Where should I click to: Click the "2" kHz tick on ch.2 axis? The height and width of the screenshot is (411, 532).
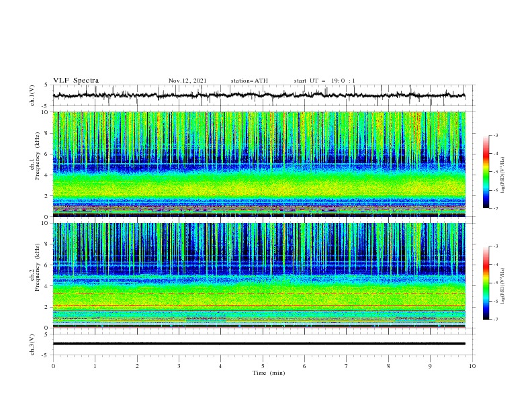pos(46,307)
